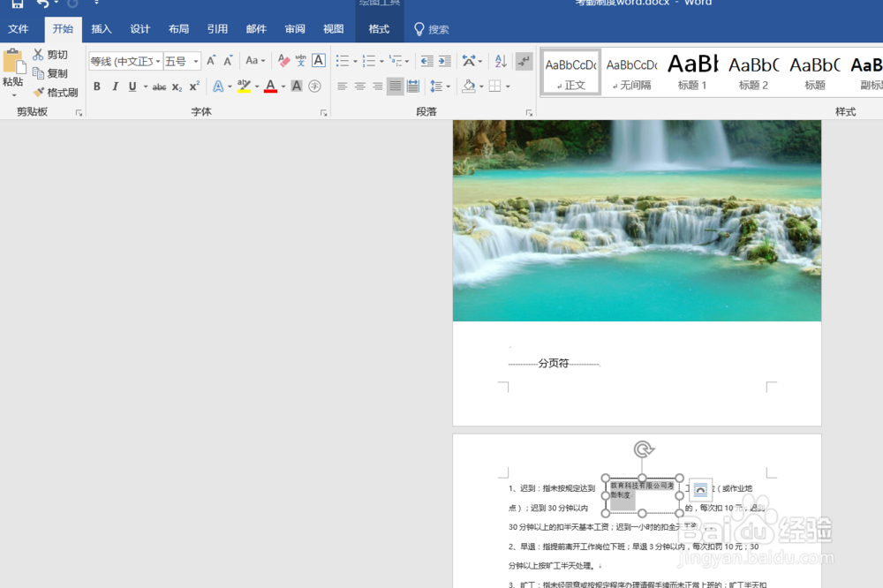
Task: Click the Undo arrow in the quick access toolbar
Action: [x=42, y=4]
